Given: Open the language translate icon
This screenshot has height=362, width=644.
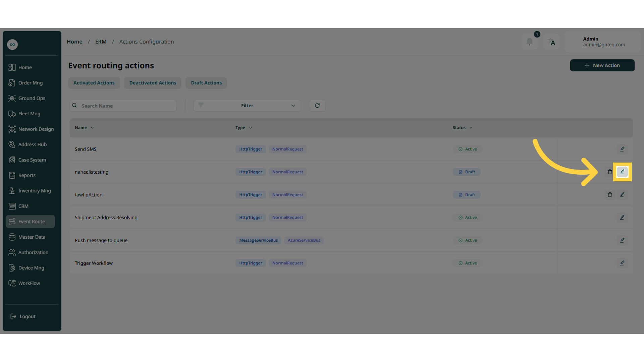Looking at the screenshot, I should (551, 42).
